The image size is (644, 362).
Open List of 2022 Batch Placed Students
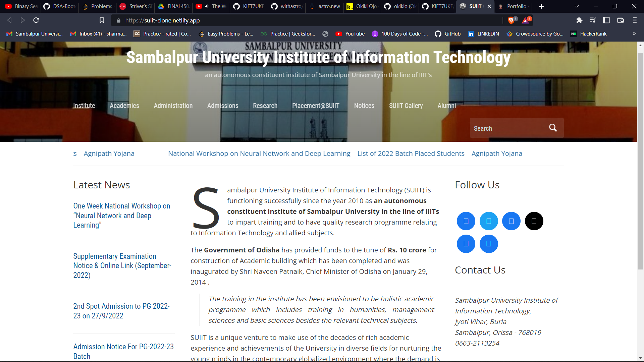(411, 154)
